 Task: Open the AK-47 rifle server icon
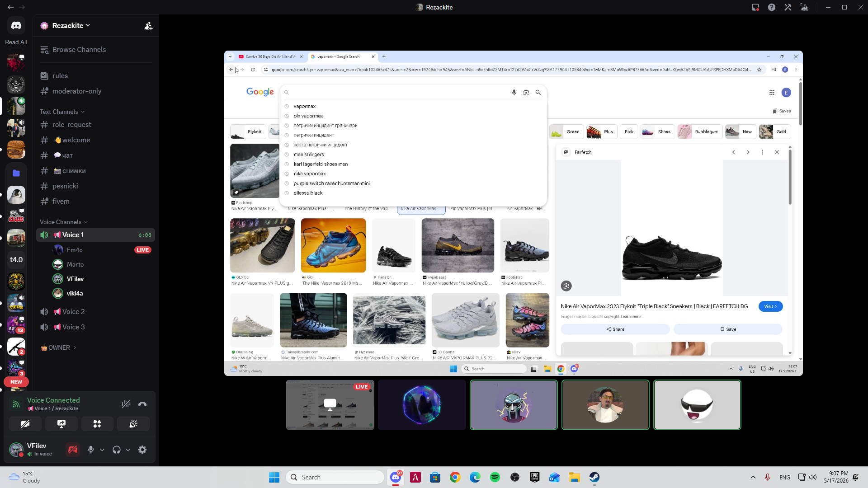click(x=16, y=347)
